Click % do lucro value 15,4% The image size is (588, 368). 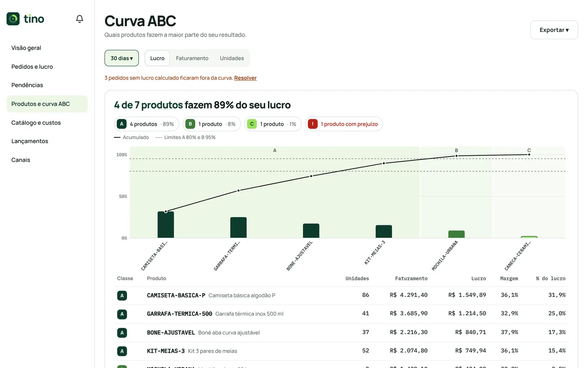(557, 350)
